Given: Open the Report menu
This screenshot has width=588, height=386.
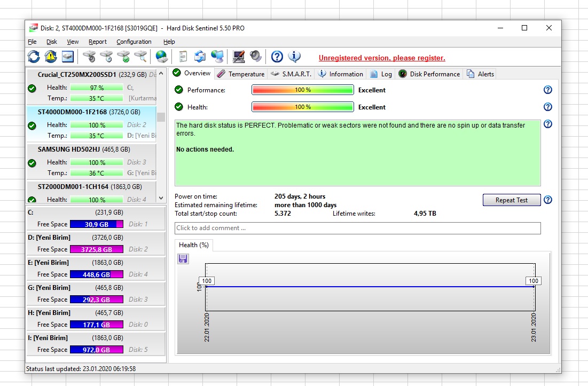Looking at the screenshot, I should click(98, 42).
